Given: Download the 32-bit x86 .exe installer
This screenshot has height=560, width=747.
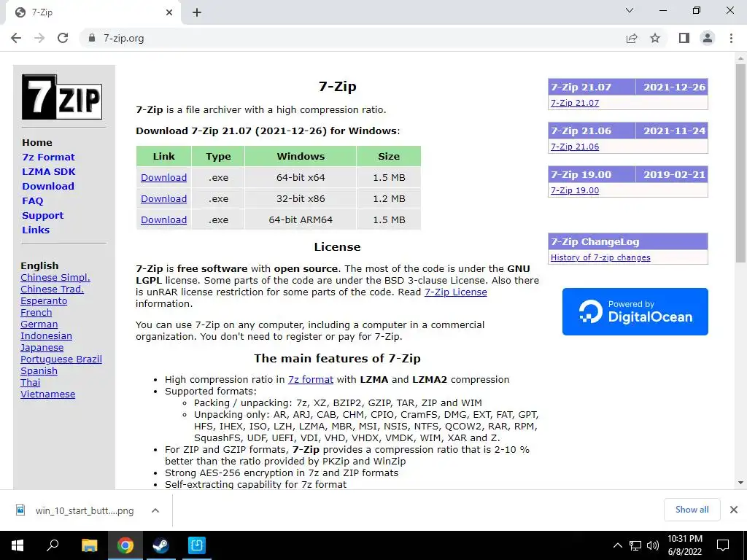Looking at the screenshot, I should [x=163, y=198].
